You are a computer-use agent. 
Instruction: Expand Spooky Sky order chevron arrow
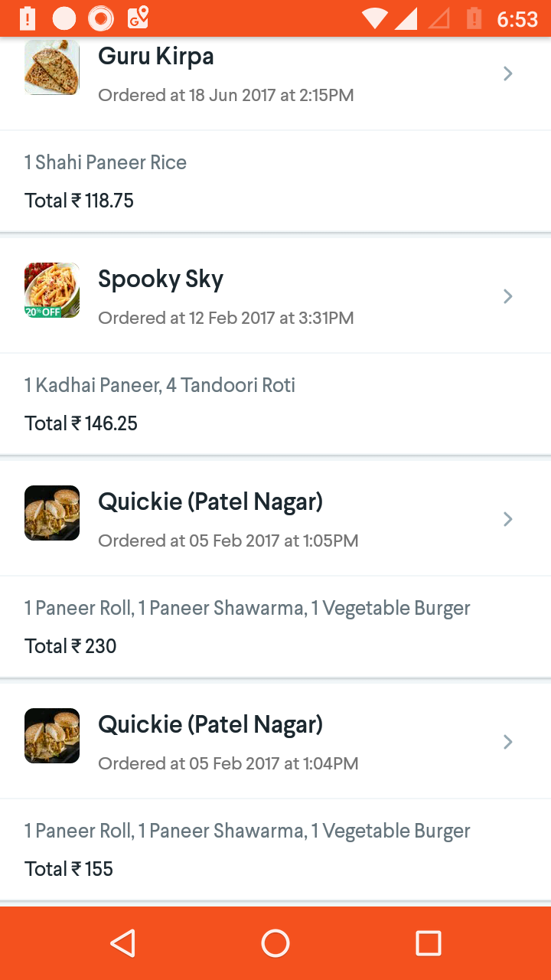click(x=507, y=296)
